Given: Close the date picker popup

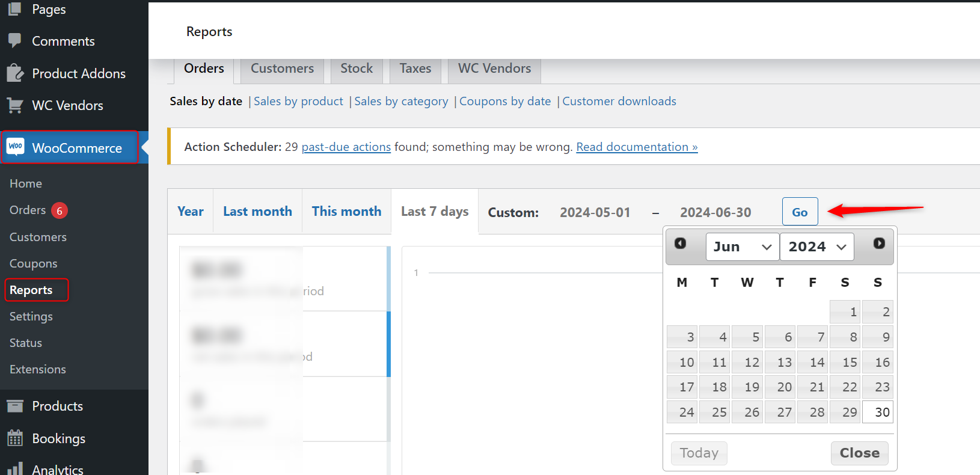Looking at the screenshot, I should pos(859,453).
